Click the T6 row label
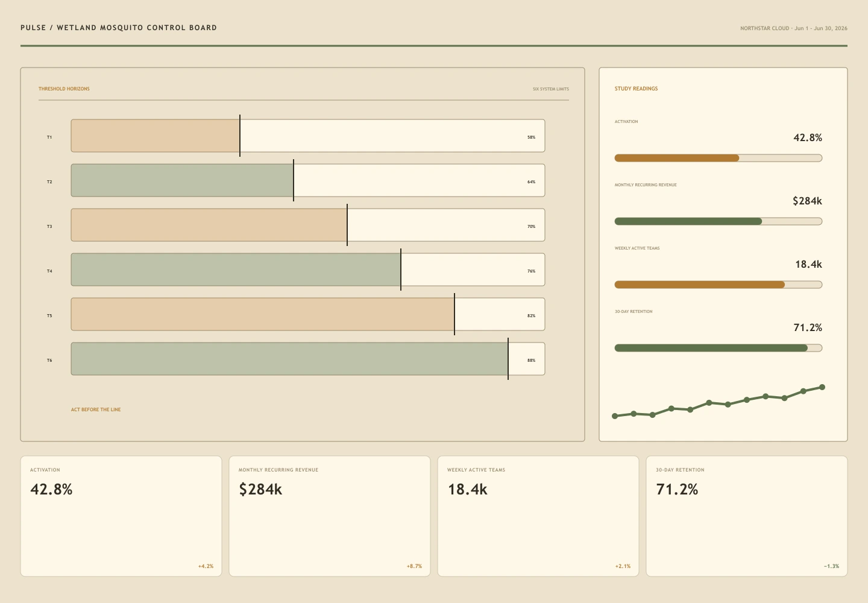This screenshot has width=868, height=603. 49,361
